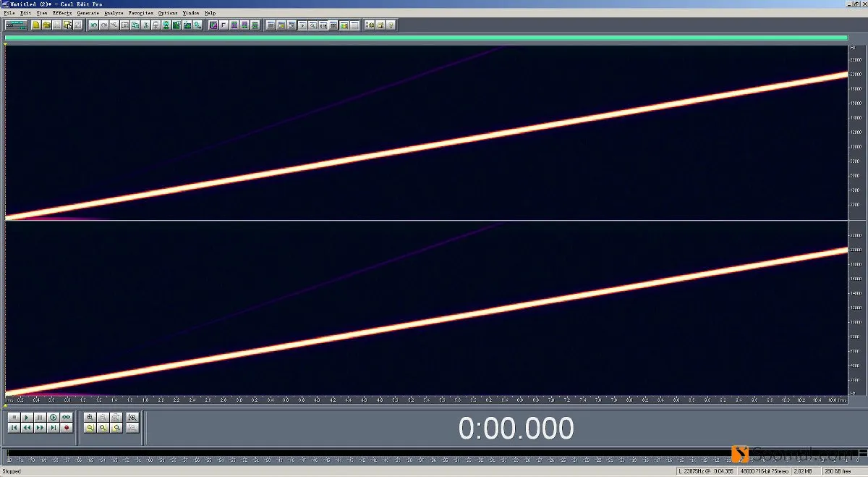Click the Zoom Out Full button
This screenshot has height=477, width=868.
coord(116,418)
